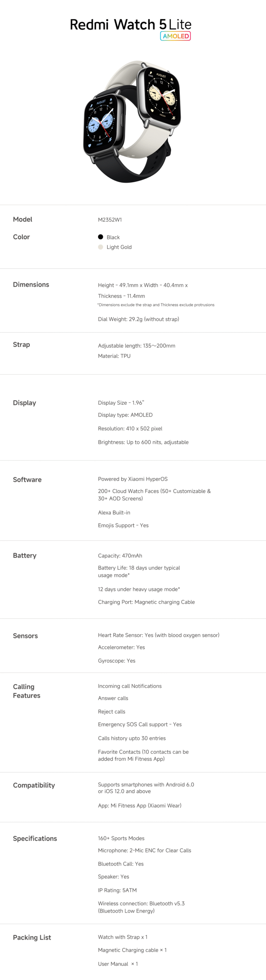Click the Redmi Watch 5 Lite title
This screenshot has height=980, width=266.
click(x=130, y=24)
